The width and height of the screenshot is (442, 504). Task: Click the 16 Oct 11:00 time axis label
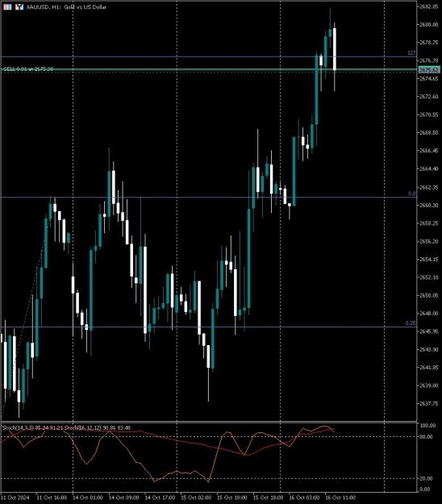click(340, 498)
